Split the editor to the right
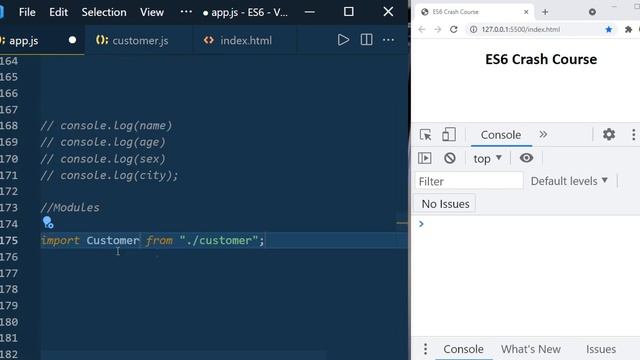This screenshot has height=360, width=640. 366,40
